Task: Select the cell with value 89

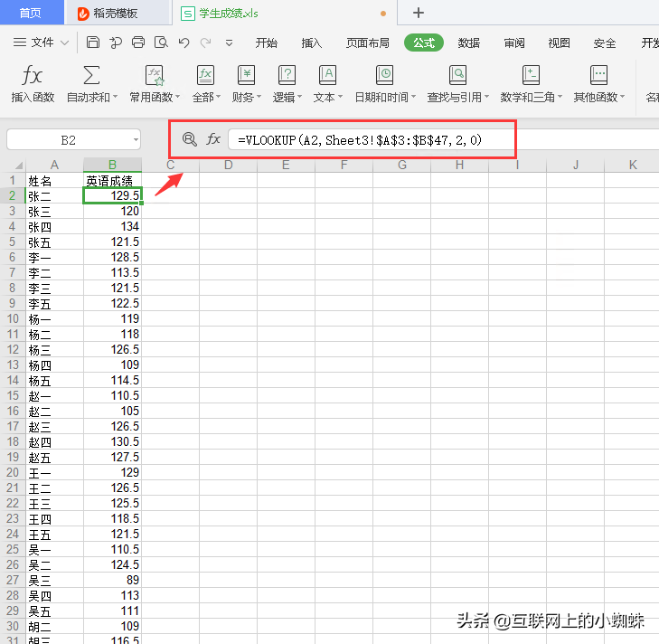Action: (x=112, y=580)
